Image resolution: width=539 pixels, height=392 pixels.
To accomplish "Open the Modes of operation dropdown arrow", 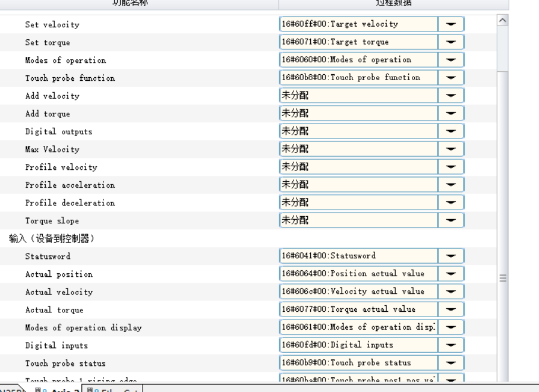I will pyautogui.click(x=451, y=60).
